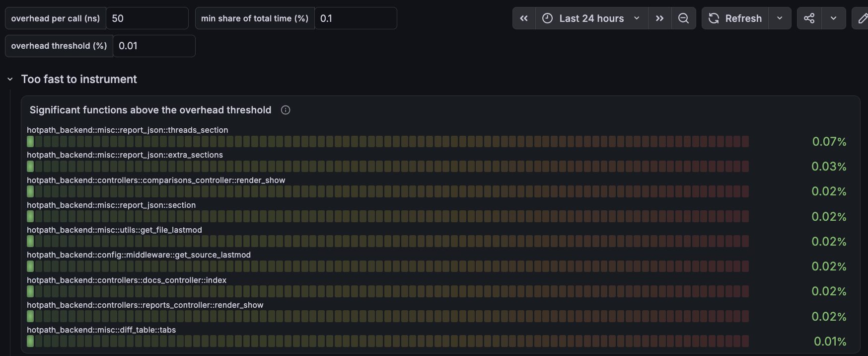This screenshot has height=356, width=868.
Task: Open the refresh interval dropdown arrow
Action: 780,18
